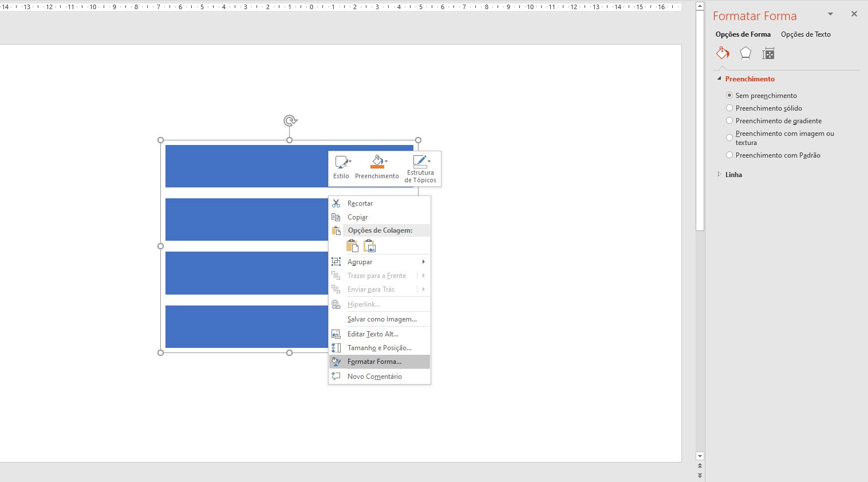The width and height of the screenshot is (868, 482).
Task: Open Effects pentagon tab icon
Action: (745, 53)
